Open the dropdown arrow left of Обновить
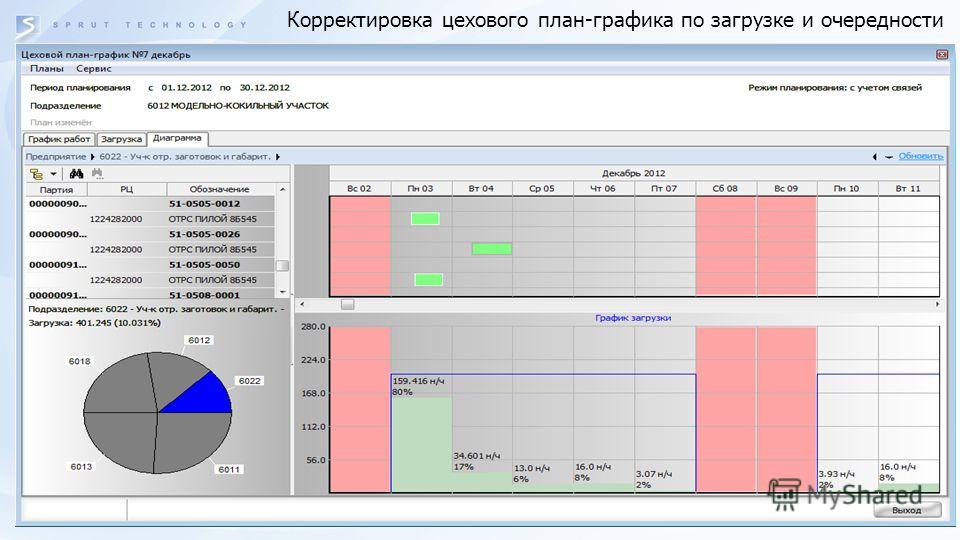The image size is (960, 540). pyautogui.click(x=888, y=157)
